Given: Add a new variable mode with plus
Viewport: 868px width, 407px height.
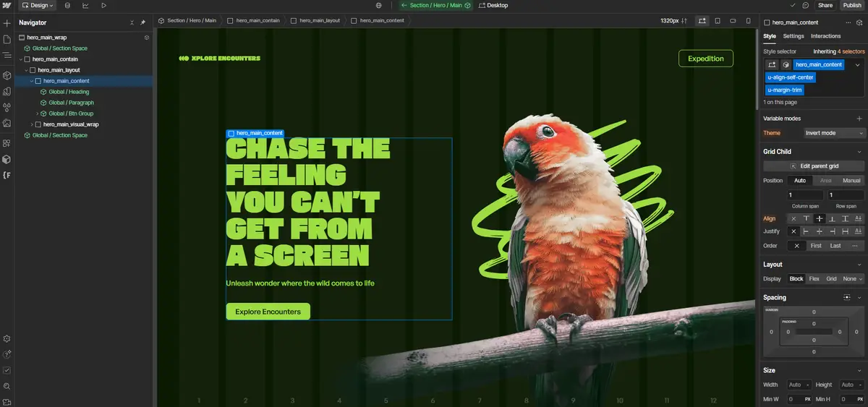Looking at the screenshot, I should tap(859, 119).
